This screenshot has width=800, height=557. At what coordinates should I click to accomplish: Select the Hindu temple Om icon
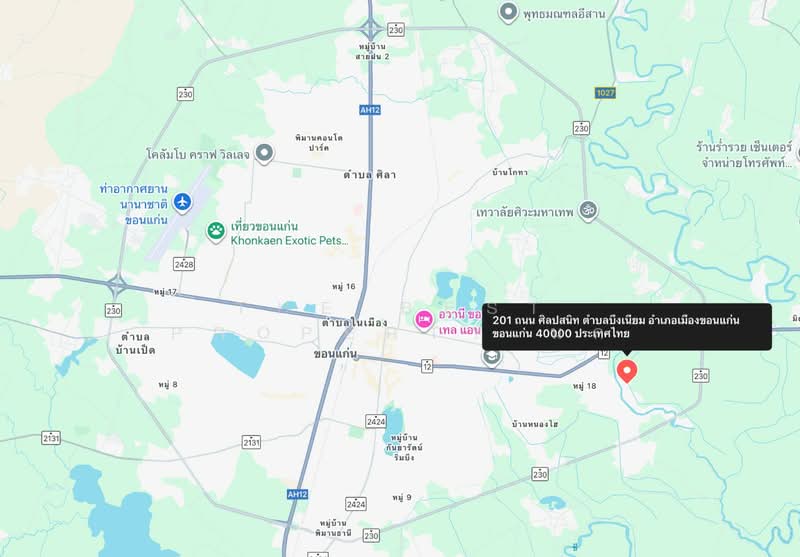point(588,210)
